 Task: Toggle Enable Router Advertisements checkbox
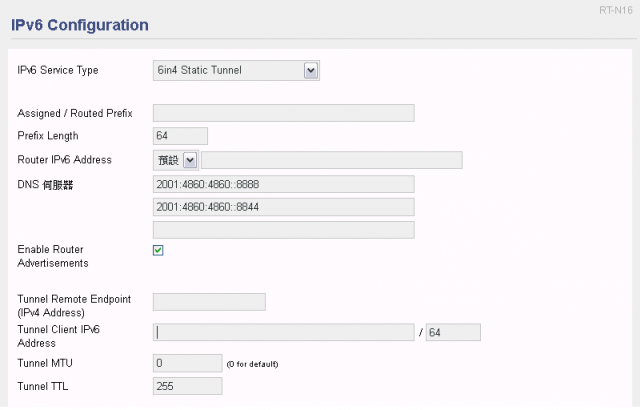tap(158, 250)
